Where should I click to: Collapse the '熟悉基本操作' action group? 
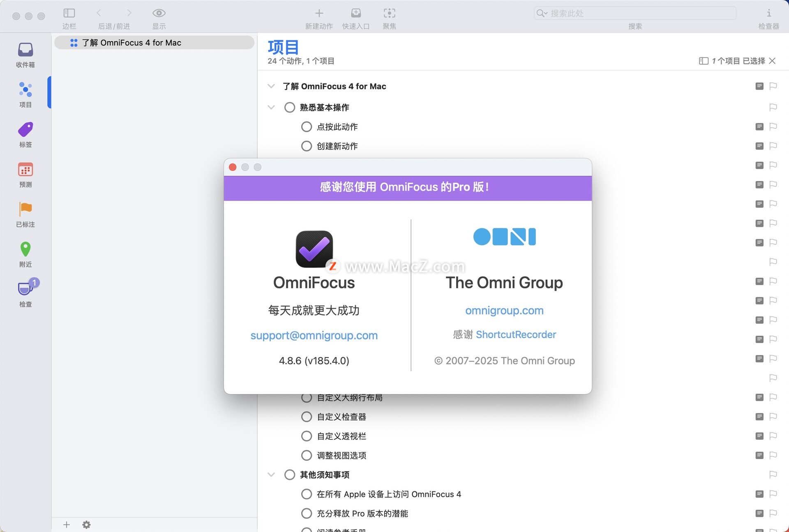coord(271,108)
